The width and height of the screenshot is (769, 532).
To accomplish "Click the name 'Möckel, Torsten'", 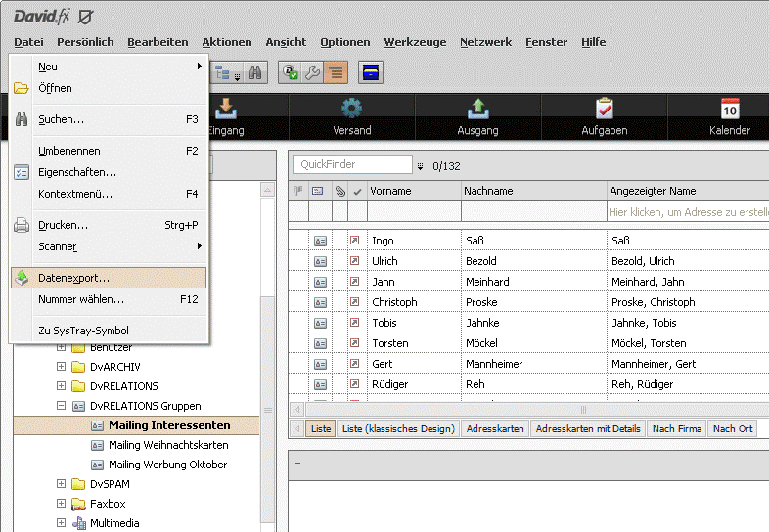I will pos(649,343).
